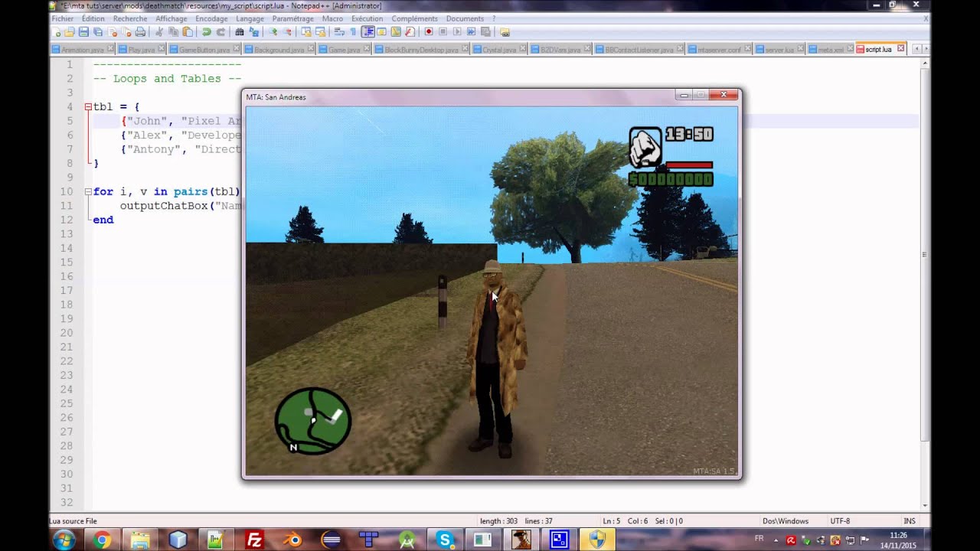Click the Save All icon
The image size is (980, 551).
point(98,32)
